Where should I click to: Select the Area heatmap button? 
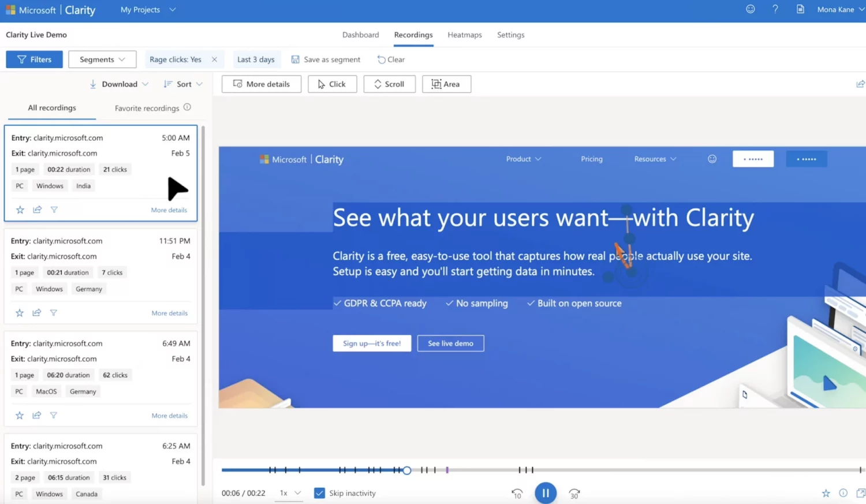click(446, 84)
